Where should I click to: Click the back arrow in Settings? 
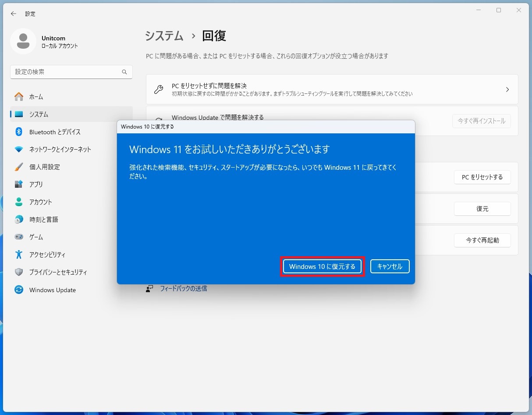tap(14, 14)
